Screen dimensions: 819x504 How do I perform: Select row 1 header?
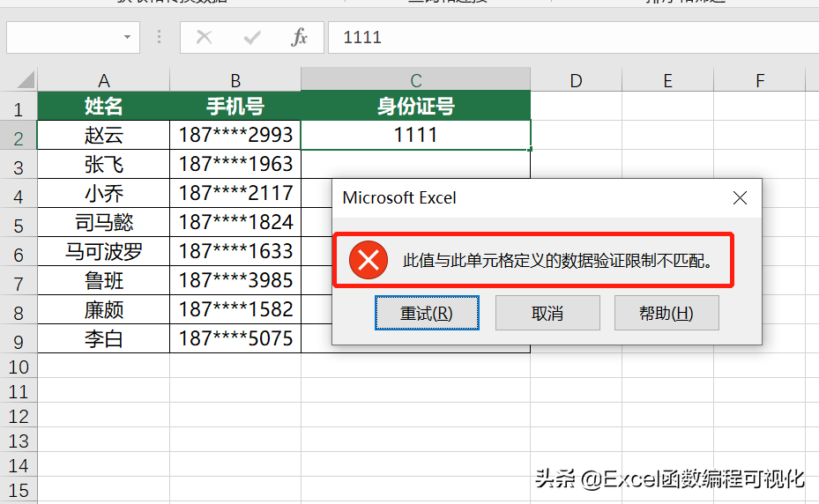(19, 106)
